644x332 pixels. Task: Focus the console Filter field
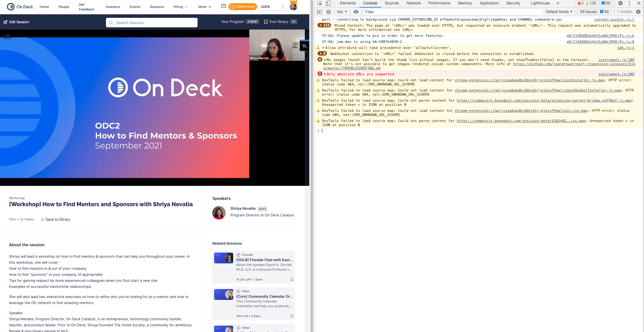pos(453,12)
